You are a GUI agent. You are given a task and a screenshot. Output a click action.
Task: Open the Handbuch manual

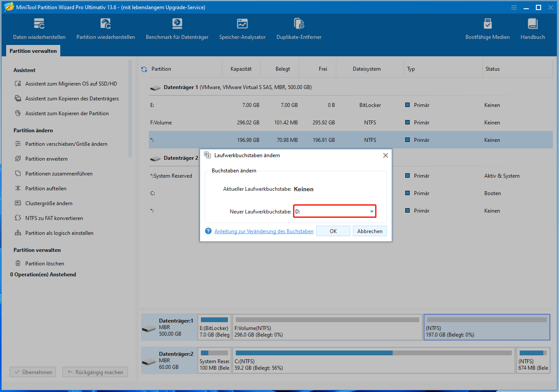point(532,29)
